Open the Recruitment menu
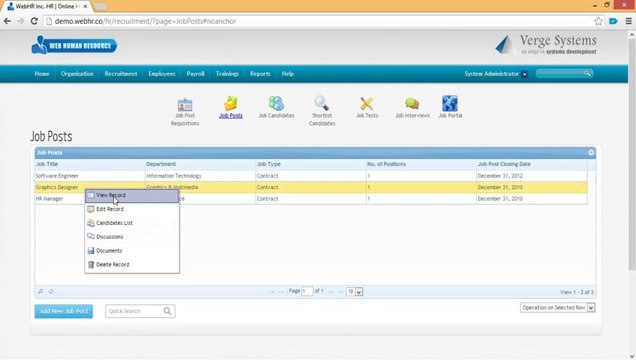Image resolution: width=636 pixels, height=360 pixels. [x=121, y=74]
